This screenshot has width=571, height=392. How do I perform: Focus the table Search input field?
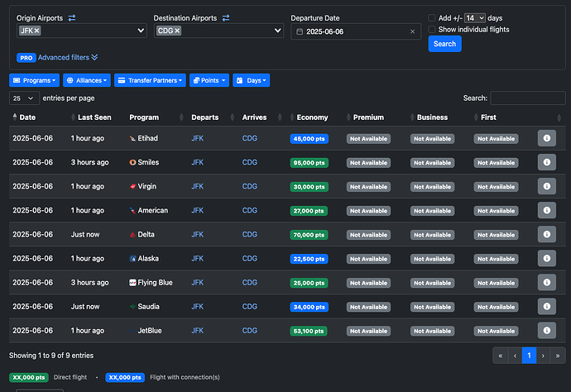[x=528, y=98]
